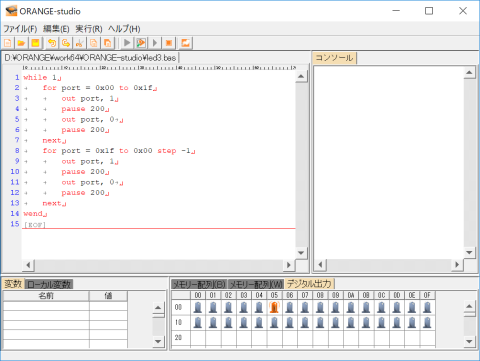Click the console scroll up arrow
The image size is (480, 361).
click(469, 72)
